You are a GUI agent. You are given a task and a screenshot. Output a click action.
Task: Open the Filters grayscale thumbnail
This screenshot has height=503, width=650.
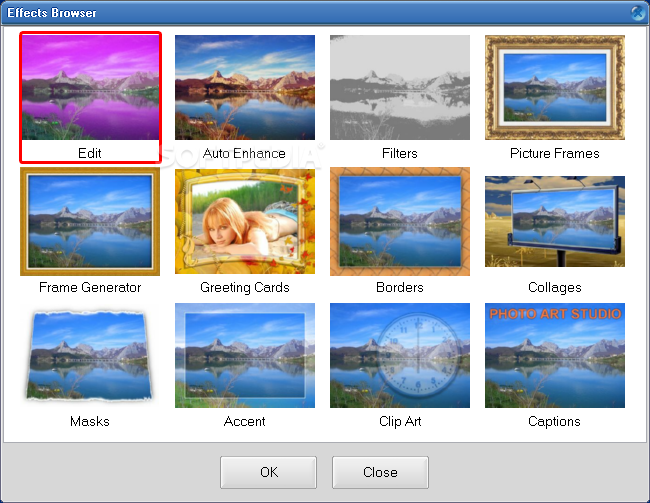point(400,87)
